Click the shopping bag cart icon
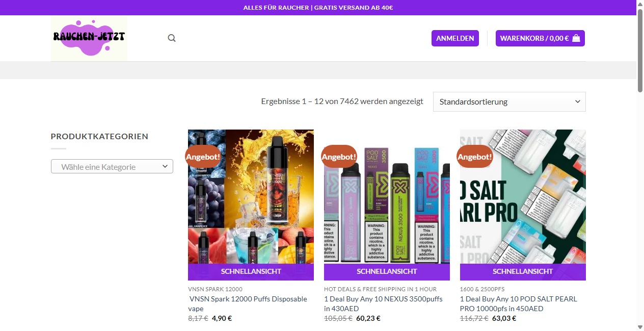Image resolution: width=644 pixels, height=331 pixels. [x=576, y=38]
